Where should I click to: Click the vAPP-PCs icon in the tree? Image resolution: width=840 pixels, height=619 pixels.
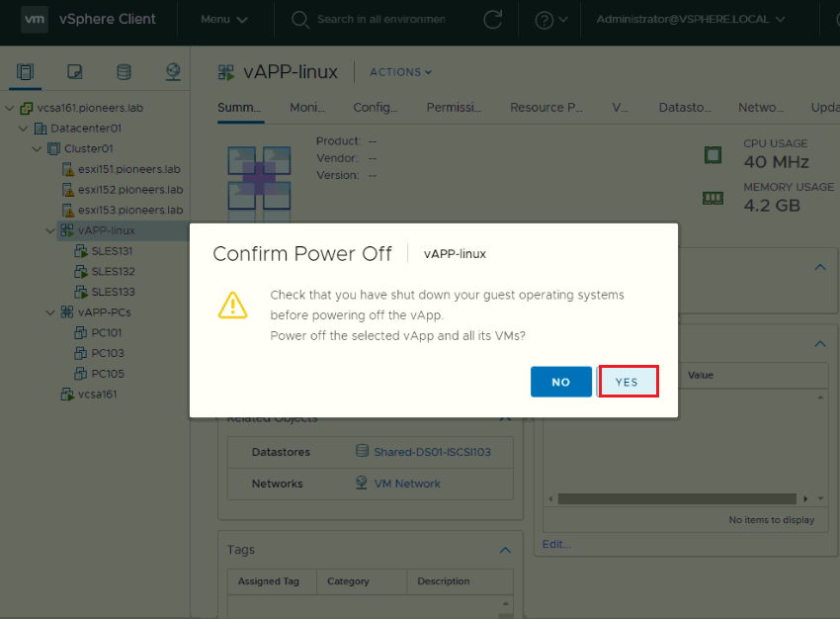(x=67, y=312)
